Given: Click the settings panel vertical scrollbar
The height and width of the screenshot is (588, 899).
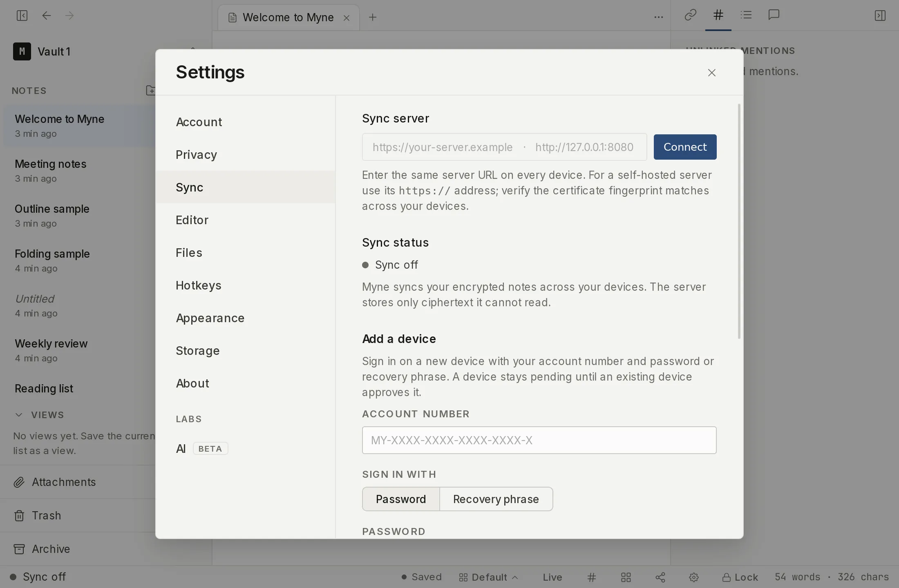Looking at the screenshot, I should click(739, 221).
